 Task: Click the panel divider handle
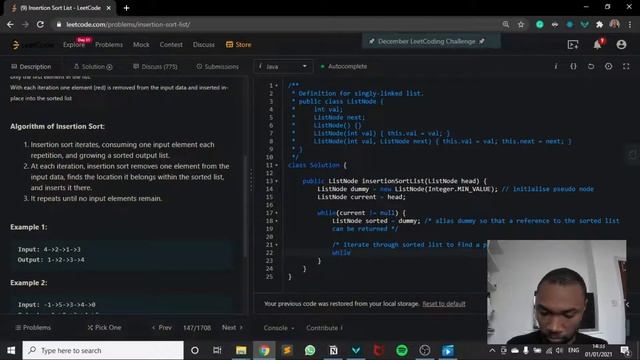point(251,180)
